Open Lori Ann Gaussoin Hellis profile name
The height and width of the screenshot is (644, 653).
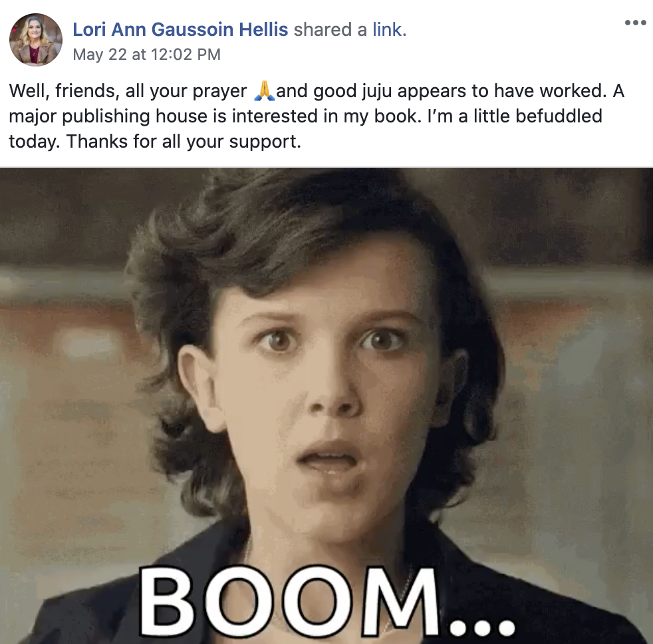pos(180,29)
